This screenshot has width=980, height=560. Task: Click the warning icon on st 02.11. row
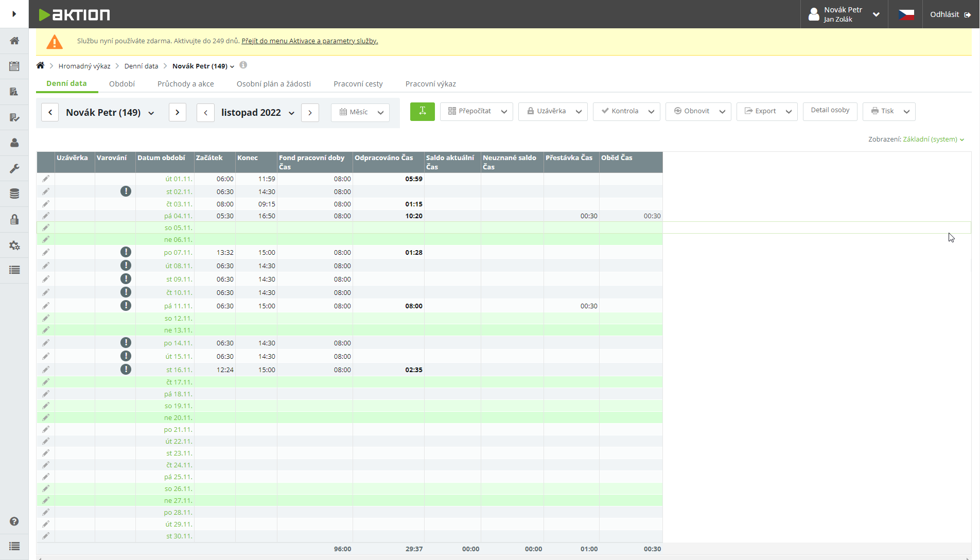[126, 191]
